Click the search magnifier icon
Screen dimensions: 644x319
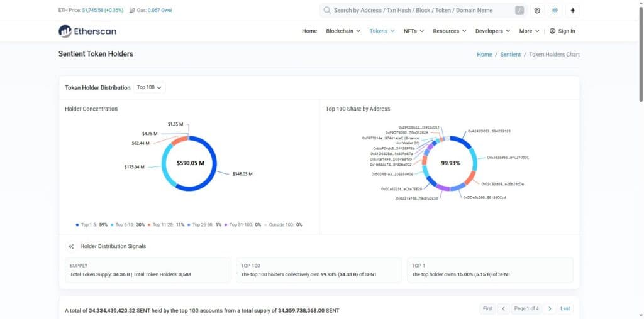point(327,10)
